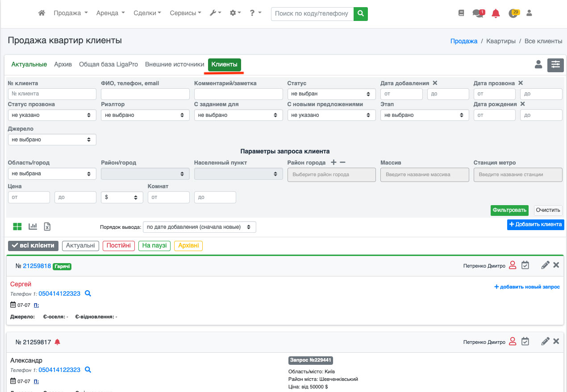
Task: Open the 'Продажа' navbar menu
Action: (71, 13)
